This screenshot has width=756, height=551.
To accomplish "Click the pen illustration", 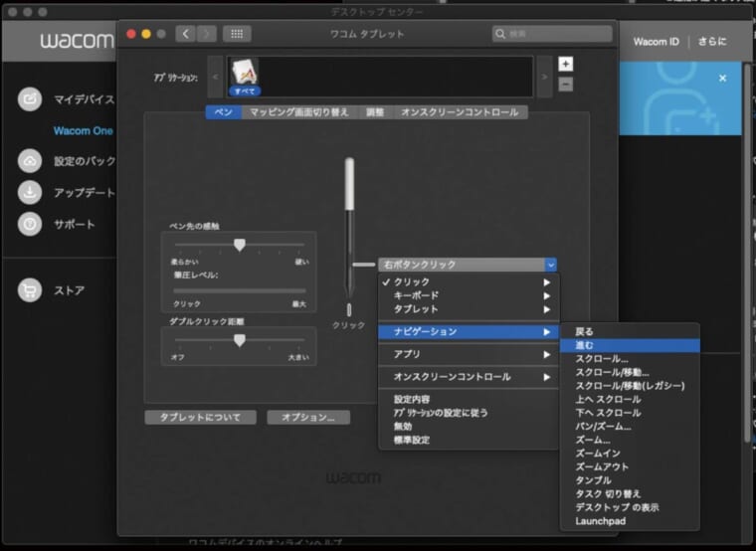I will click(x=349, y=227).
